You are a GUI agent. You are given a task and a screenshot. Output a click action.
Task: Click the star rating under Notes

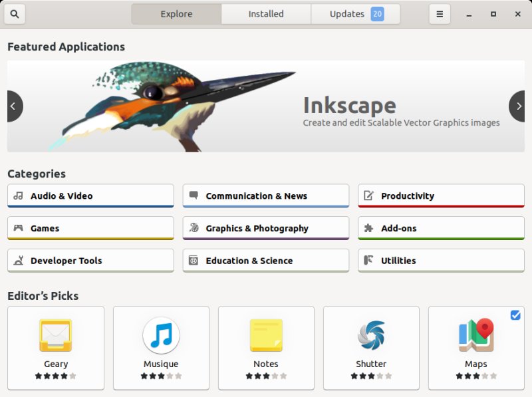pyautogui.click(x=265, y=375)
